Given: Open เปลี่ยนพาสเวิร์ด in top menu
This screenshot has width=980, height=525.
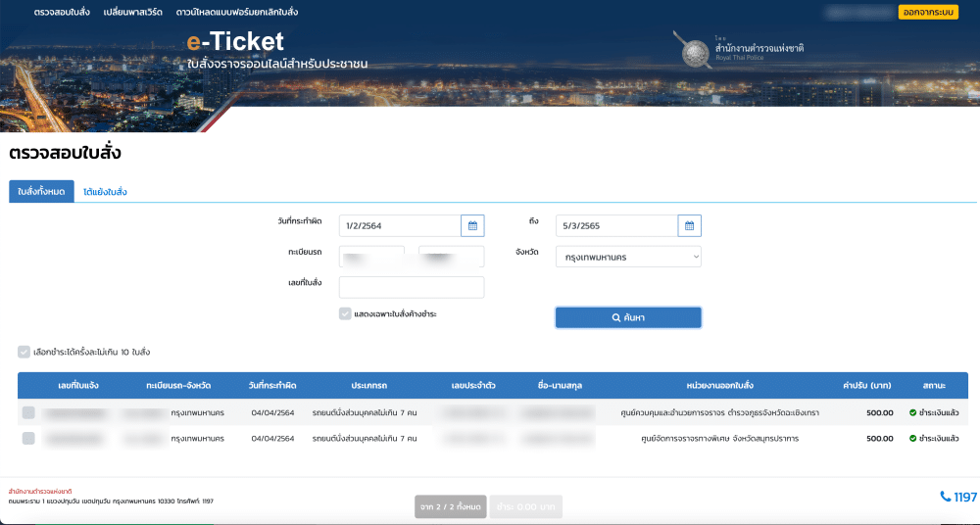Looking at the screenshot, I should (132, 12).
